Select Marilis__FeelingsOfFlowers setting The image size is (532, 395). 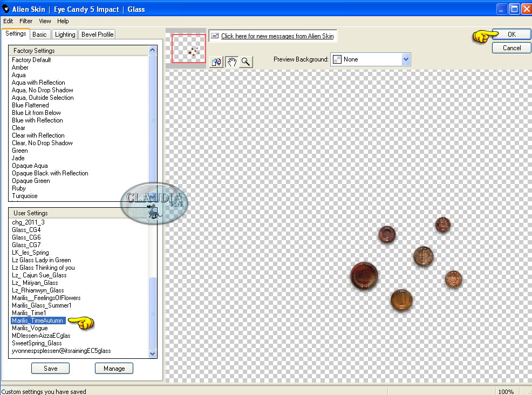[x=46, y=298]
